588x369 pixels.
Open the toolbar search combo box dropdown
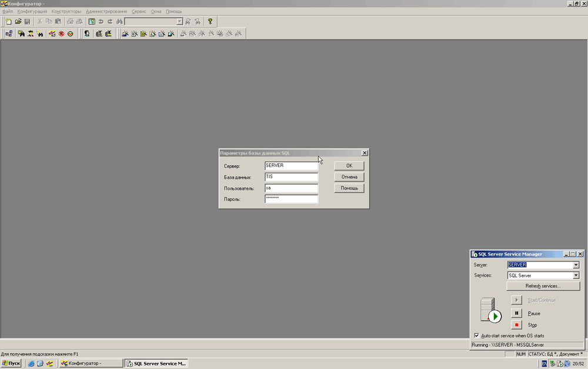(179, 22)
